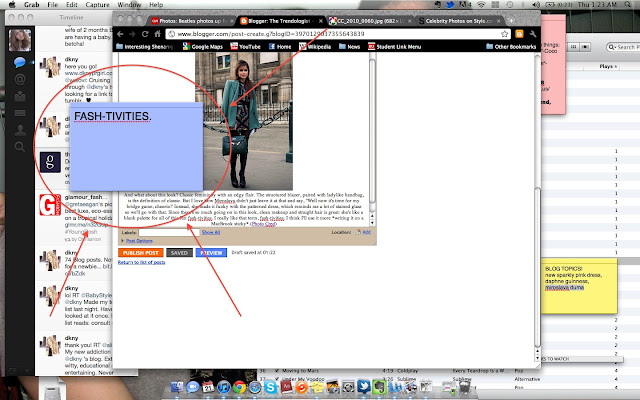This screenshot has height=400, width=640.
Task: Click the street style photo in the post editor
Action: [244, 121]
